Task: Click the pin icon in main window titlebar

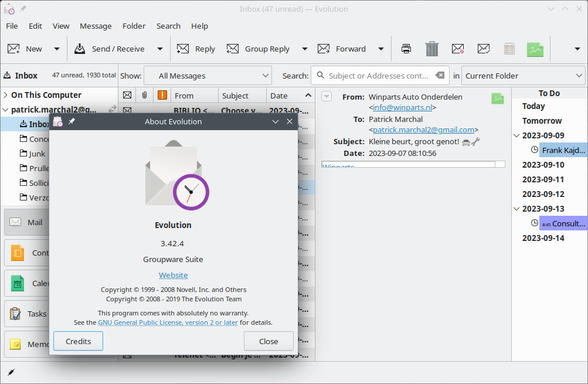Action: click(23, 9)
